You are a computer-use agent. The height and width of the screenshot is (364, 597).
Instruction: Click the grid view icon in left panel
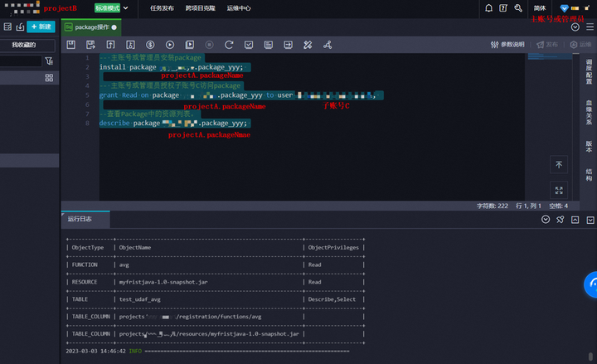click(49, 78)
